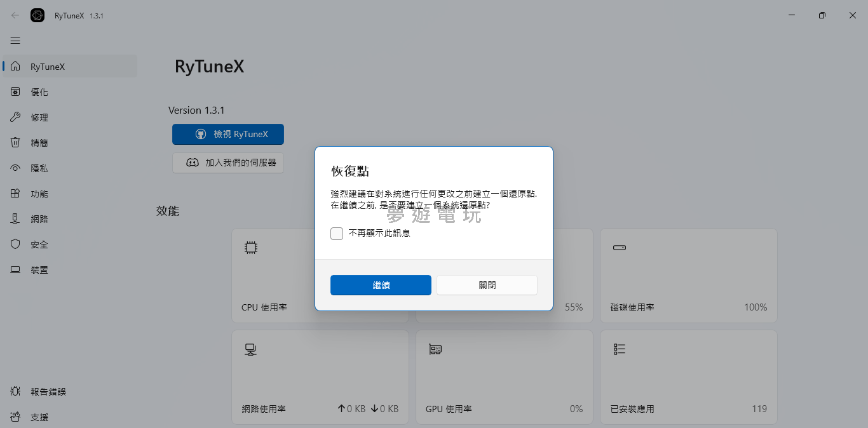Select the 精簡 trash icon
The height and width of the screenshot is (428, 868).
pos(16,143)
